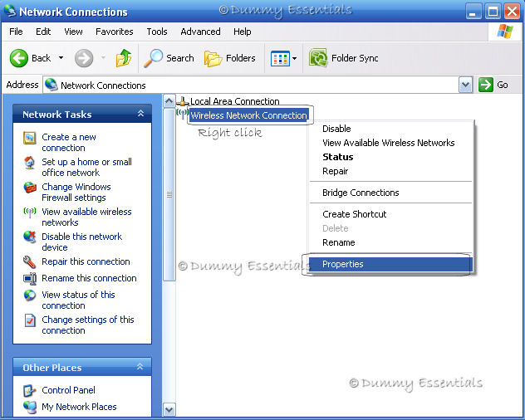The width and height of the screenshot is (525, 420).
Task: Open the View menu
Action: pos(73,32)
